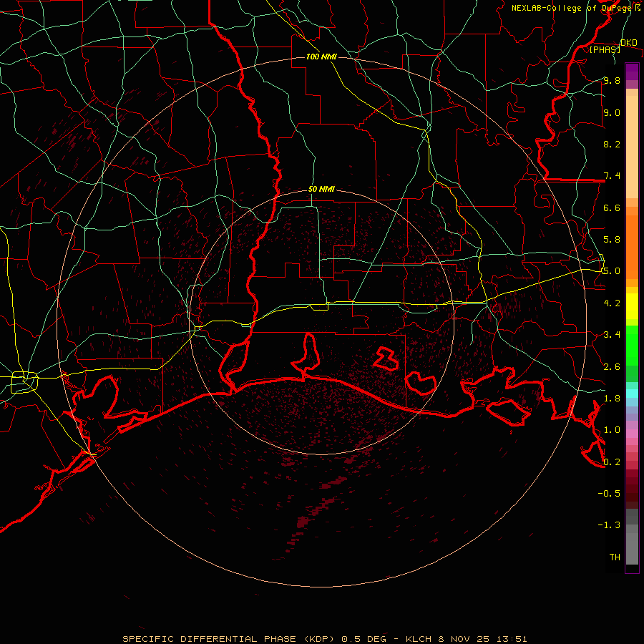Click the orange segment of the color bar
This screenshot has width=644, height=644.
(x=632, y=247)
